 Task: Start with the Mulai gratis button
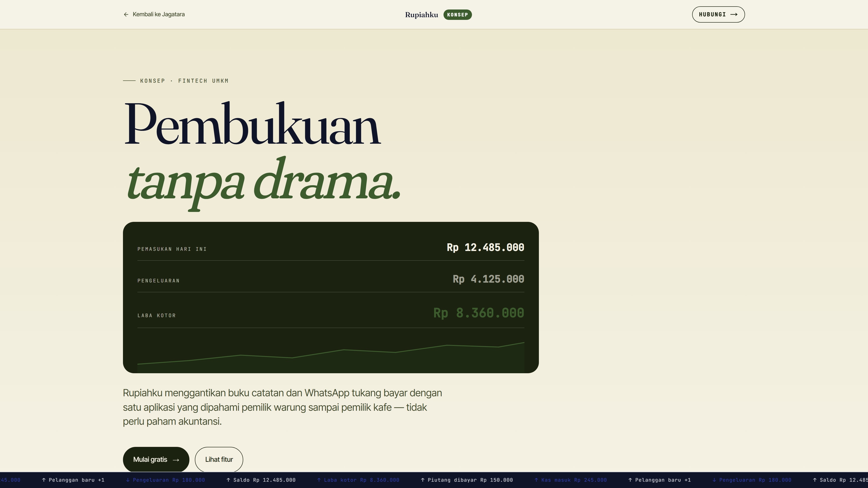[156, 459]
